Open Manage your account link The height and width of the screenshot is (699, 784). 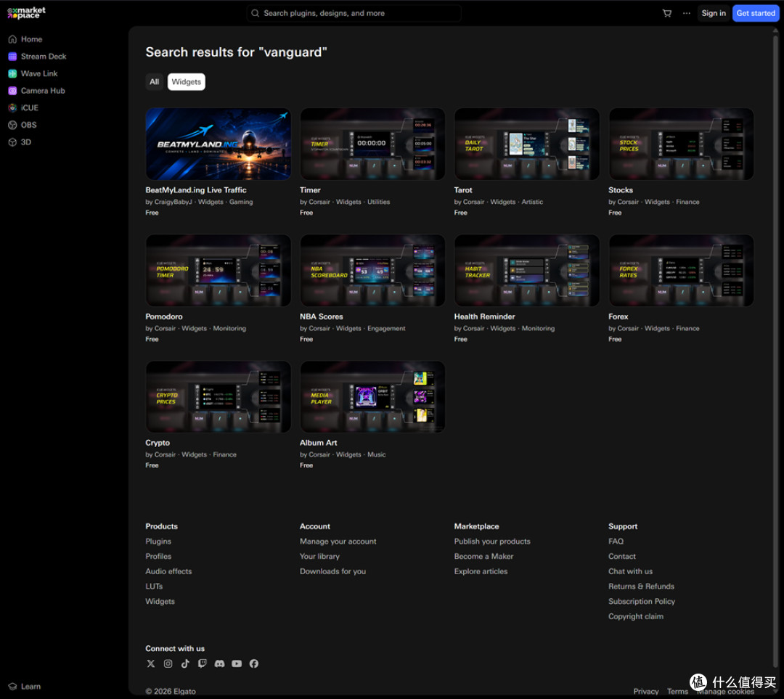[x=338, y=541]
